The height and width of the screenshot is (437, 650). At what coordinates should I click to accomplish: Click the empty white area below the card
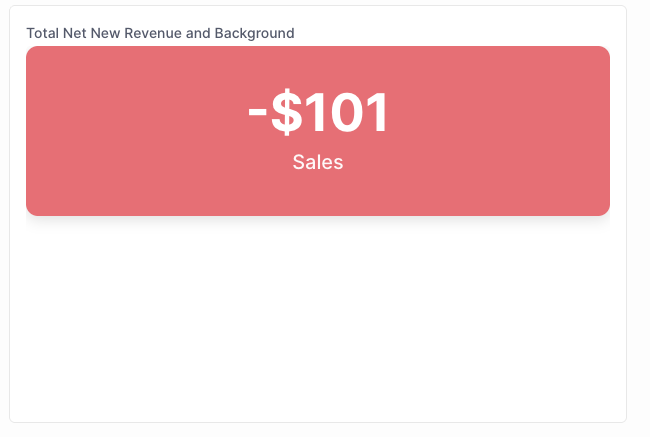pos(318,323)
